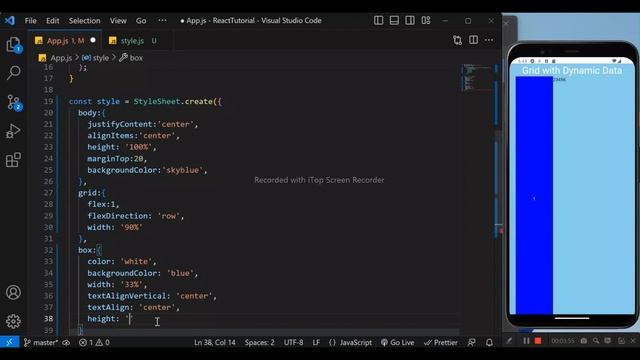Image resolution: width=640 pixels, height=360 pixels.
Task: Click the master branch in status bar
Action: pyautogui.click(x=41, y=342)
